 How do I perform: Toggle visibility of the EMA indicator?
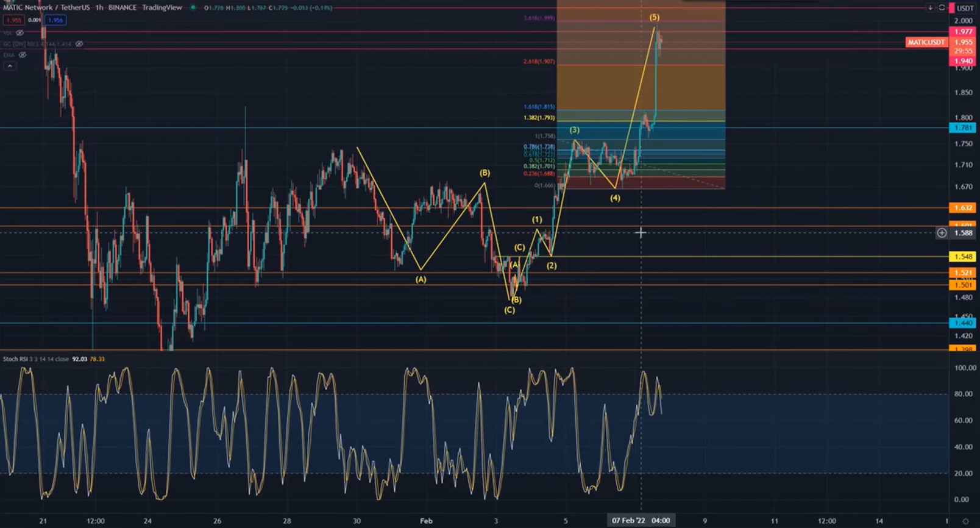[x=23, y=55]
